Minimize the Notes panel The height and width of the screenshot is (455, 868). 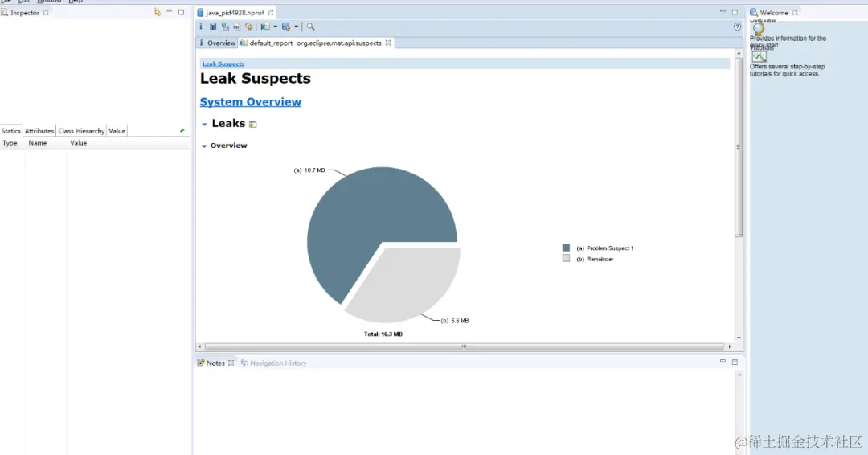click(x=723, y=362)
